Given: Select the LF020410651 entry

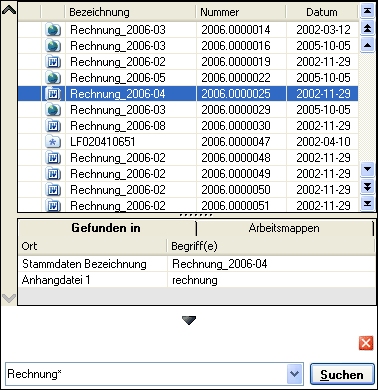Looking at the screenshot, I should pyautogui.click(x=188, y=142).
